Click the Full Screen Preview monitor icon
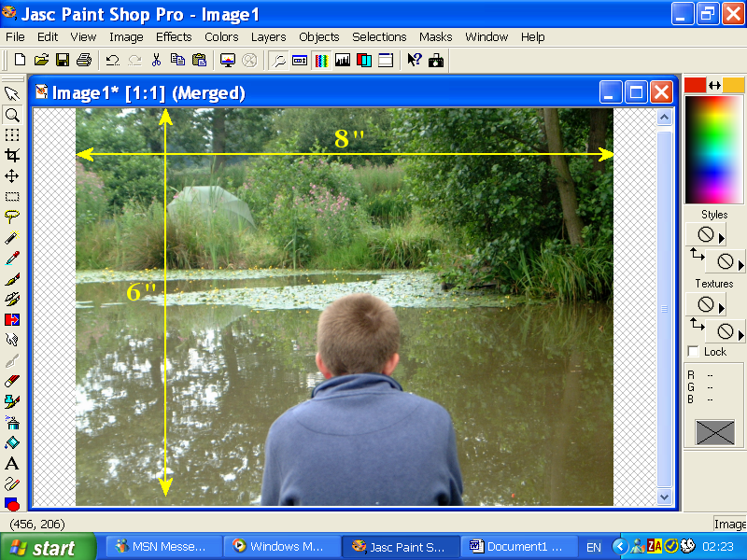Screen dimensions: 747x560 tap(228, 60)
